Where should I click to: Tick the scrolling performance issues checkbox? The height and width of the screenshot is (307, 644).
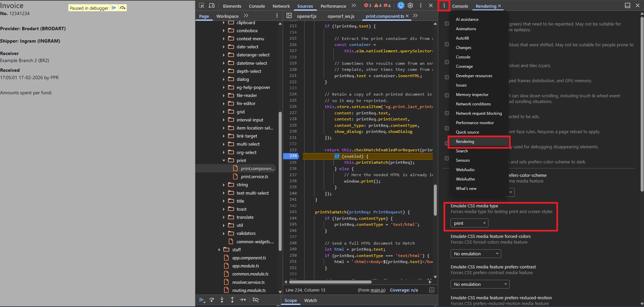pyautogui.click(x=447, y=96)
